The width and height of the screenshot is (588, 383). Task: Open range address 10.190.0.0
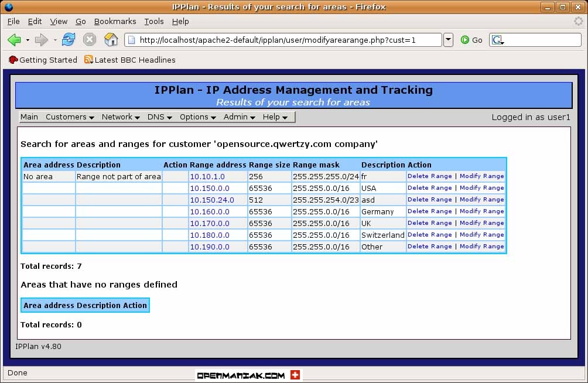(x=210, y=247)
